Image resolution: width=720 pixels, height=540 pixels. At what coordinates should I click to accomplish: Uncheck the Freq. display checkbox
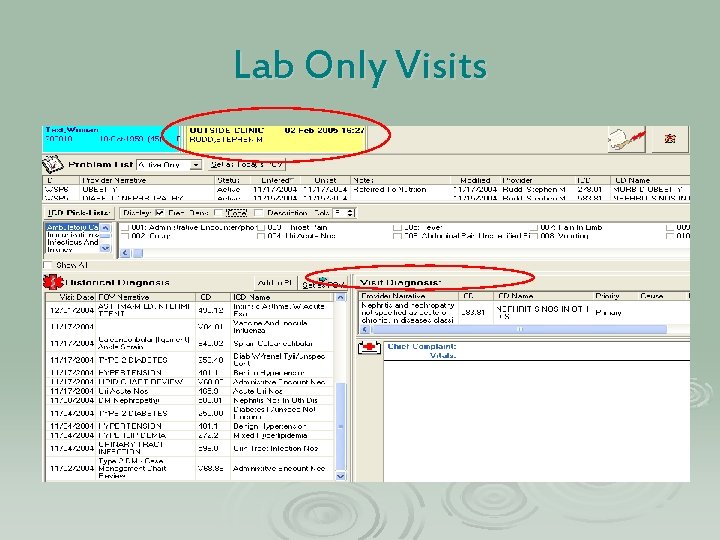160,213
